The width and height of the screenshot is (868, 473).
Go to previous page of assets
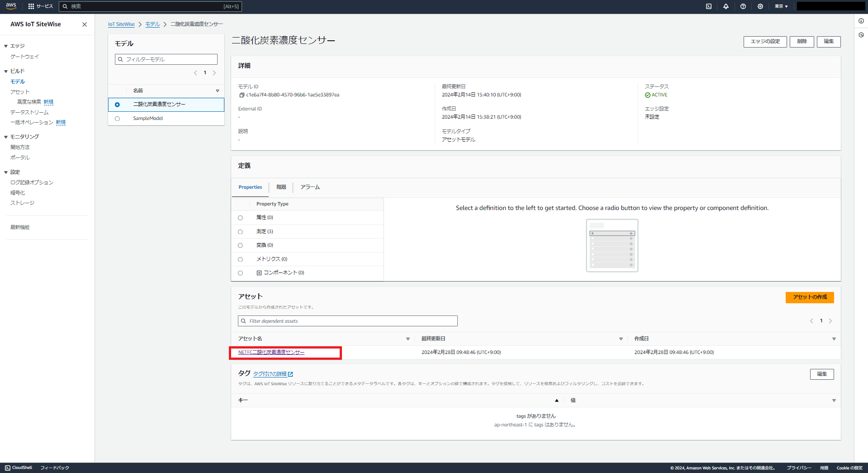[x=811, y=321]
